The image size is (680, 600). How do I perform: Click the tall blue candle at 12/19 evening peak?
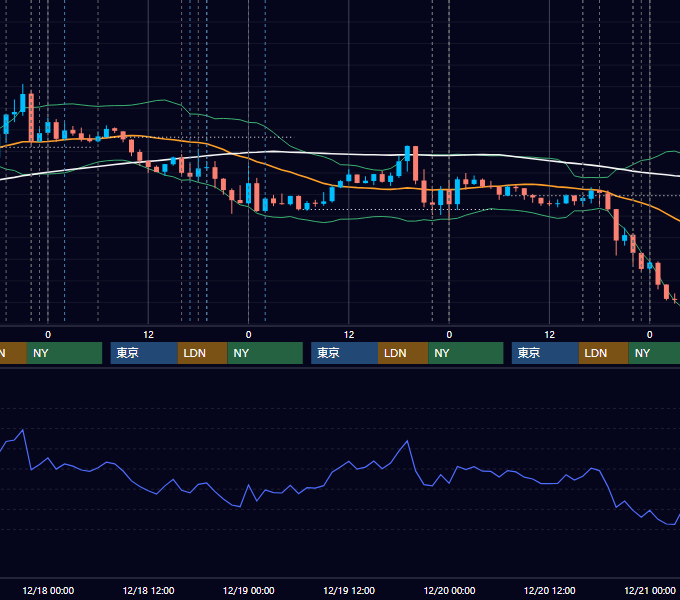[407, 153]
